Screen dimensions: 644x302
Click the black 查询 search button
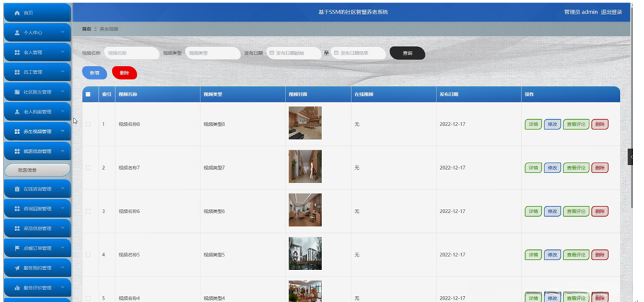(407, 53)
